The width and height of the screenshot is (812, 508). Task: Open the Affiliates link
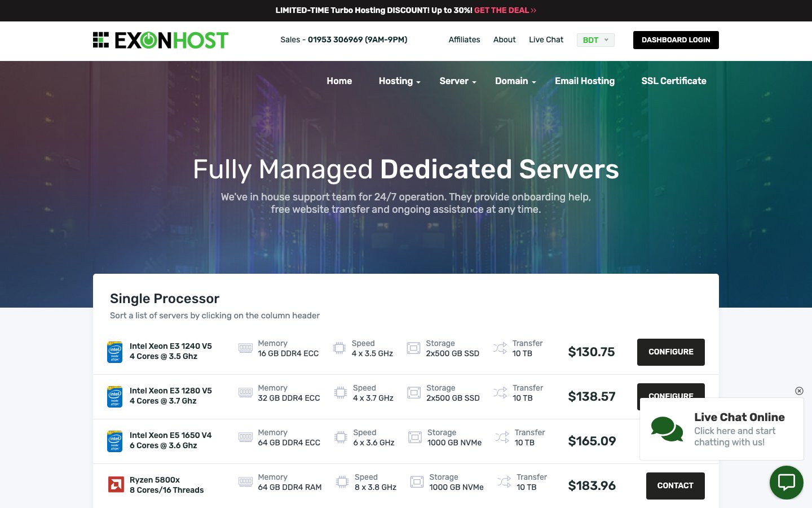pos(464,40)
